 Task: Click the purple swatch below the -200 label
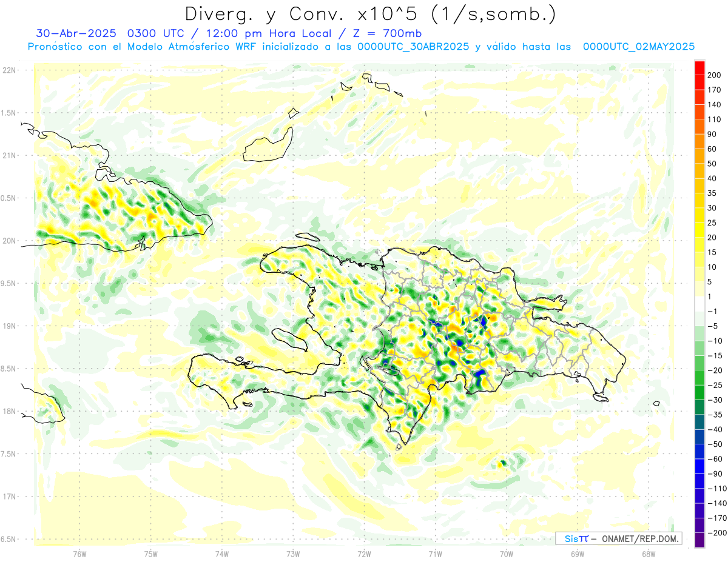(699, 540)
